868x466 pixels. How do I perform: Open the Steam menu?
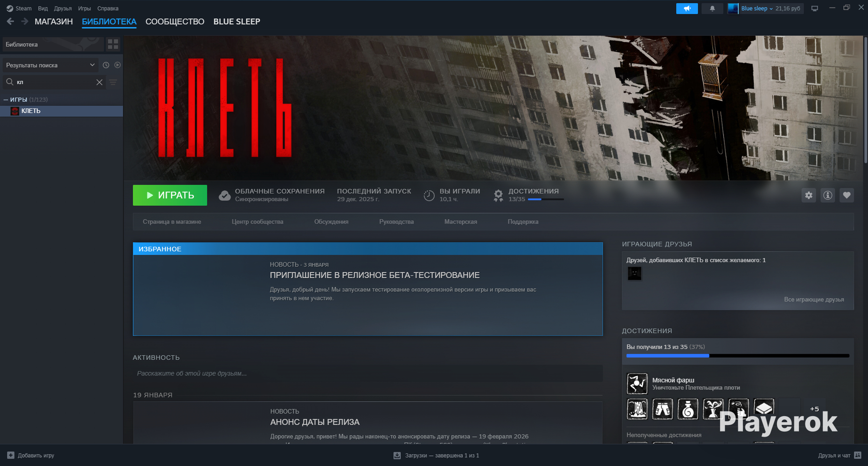23,8
